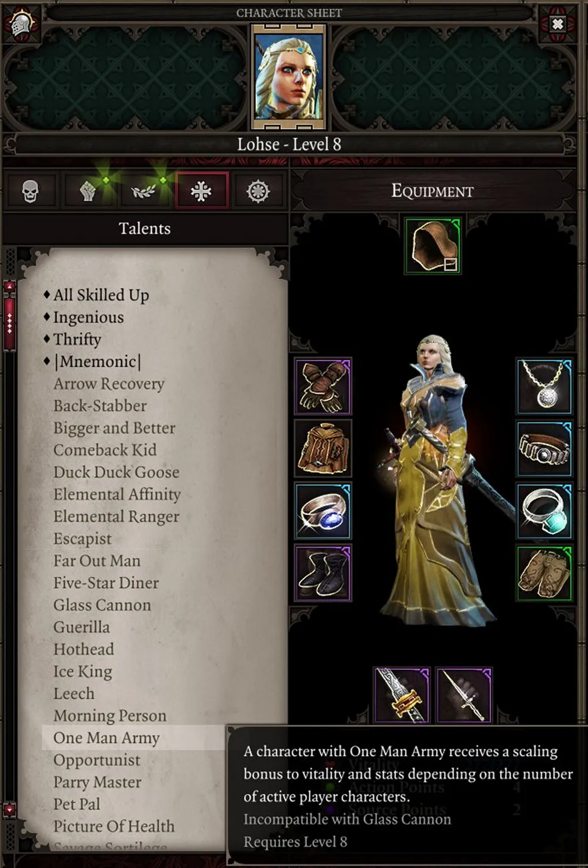
Task: Select the silver amulet necklace slot
Action: coord(544,386)
